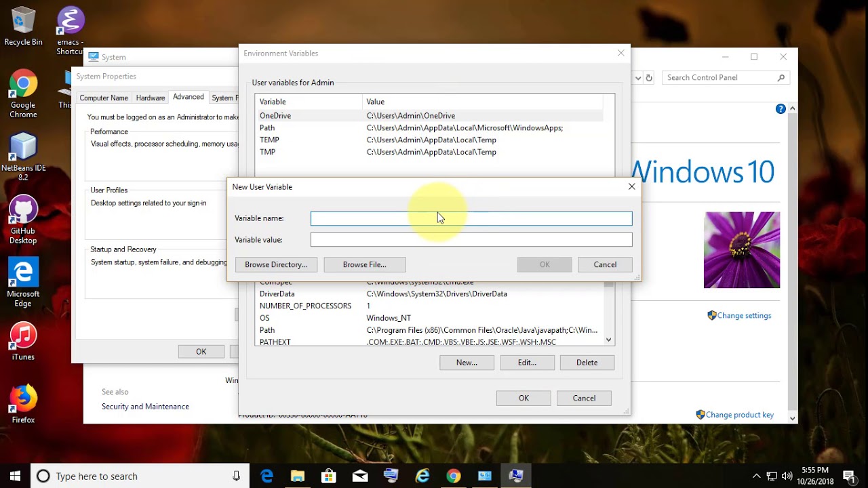The height and width of the screenshot is (488, 868).
Task: Expand hidden icons in the system tray
Action: click(755, 476)
